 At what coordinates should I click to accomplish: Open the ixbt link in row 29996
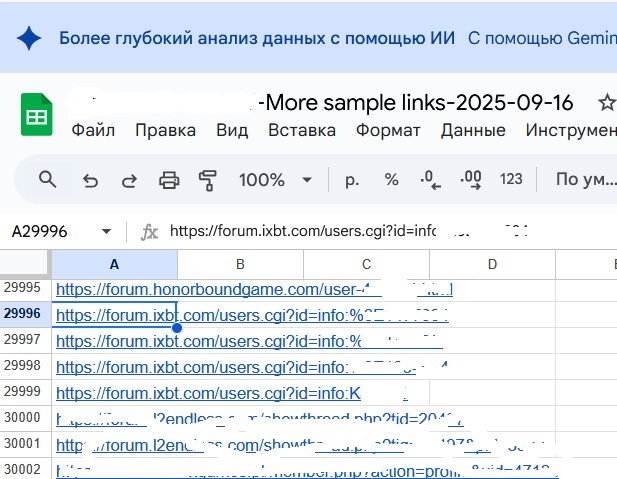(252, 316)
